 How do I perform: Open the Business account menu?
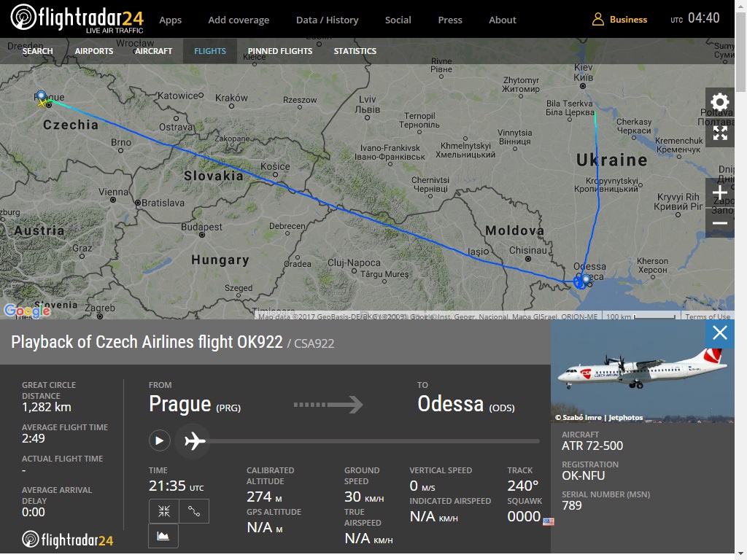[619, 20]
